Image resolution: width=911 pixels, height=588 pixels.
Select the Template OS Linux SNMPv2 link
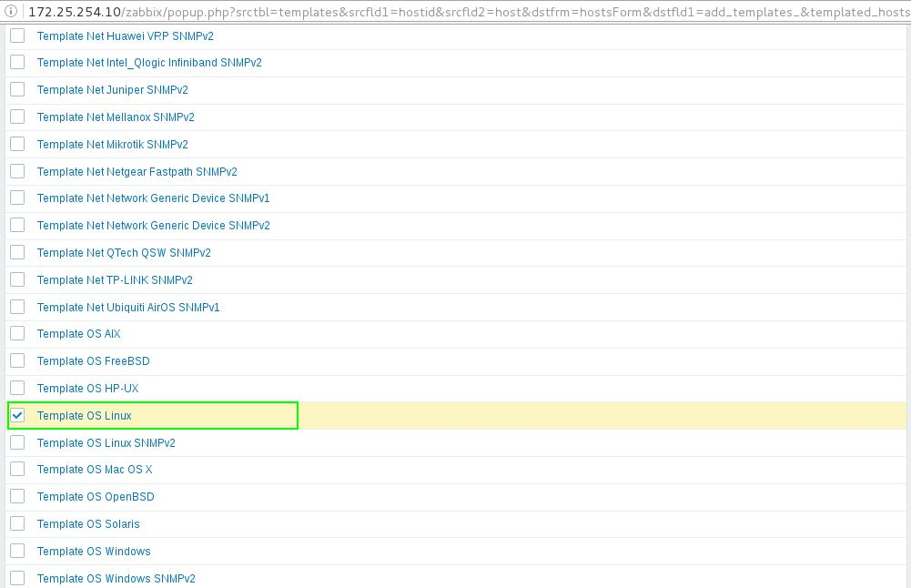tap(106, 443)
